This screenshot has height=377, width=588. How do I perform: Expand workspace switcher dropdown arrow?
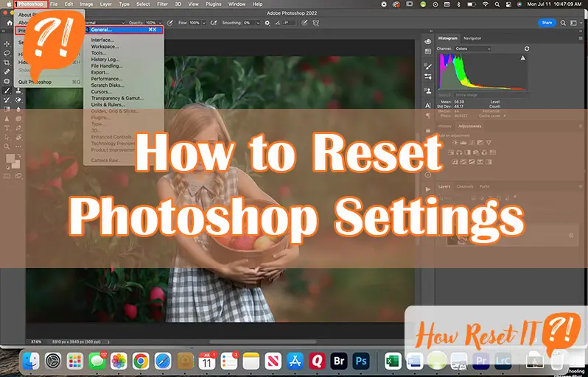pyautogui.click(x=580, y=23)
